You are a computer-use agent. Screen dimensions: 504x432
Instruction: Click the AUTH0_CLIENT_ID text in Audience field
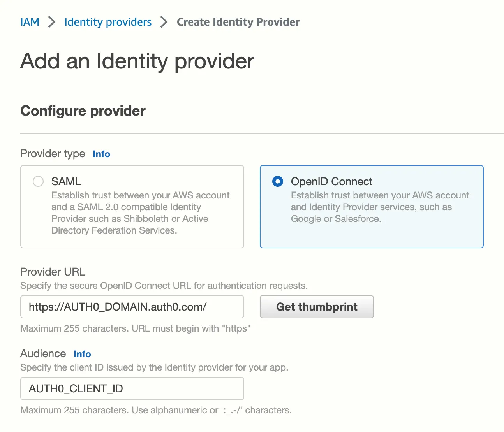pos(76,388)
